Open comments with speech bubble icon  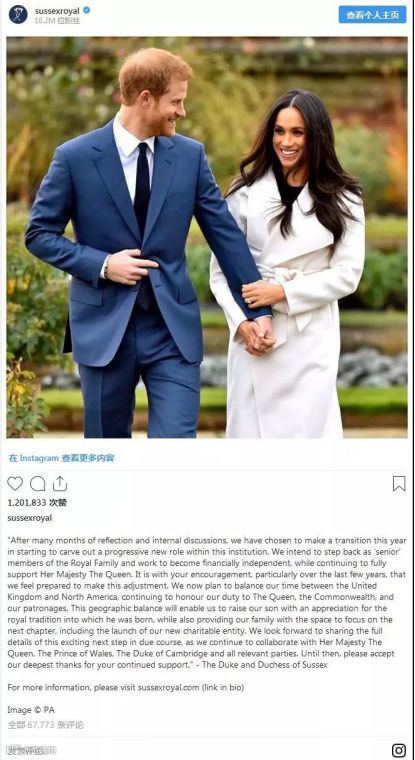[37, 483]
